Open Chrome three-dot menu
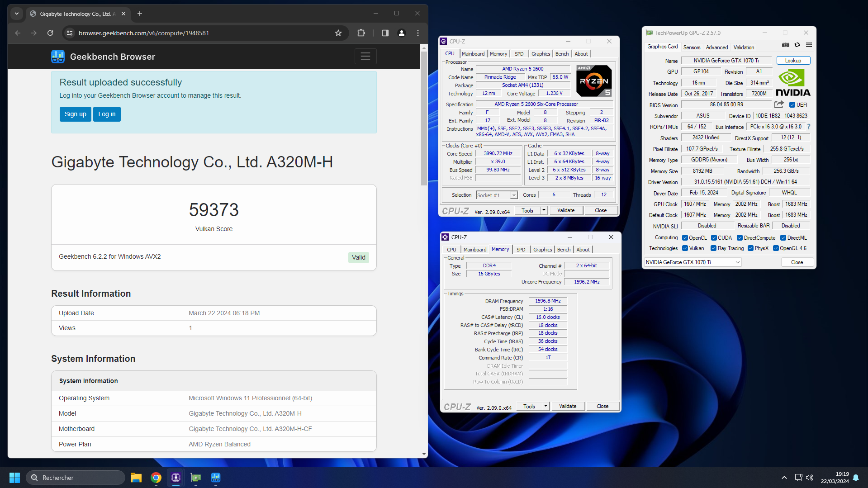Image resolution: width=868 pixels, height=488 pixels. (x=418, y=33)
